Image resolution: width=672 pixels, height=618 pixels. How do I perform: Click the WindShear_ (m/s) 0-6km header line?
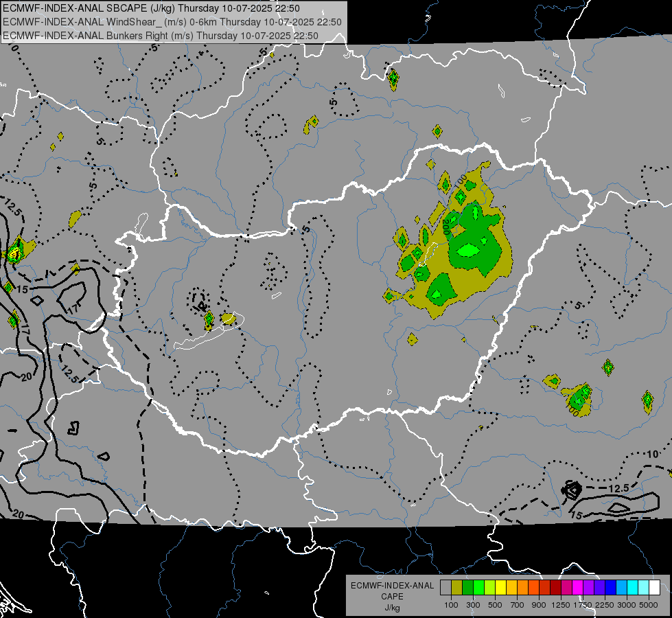coord(172,22)
